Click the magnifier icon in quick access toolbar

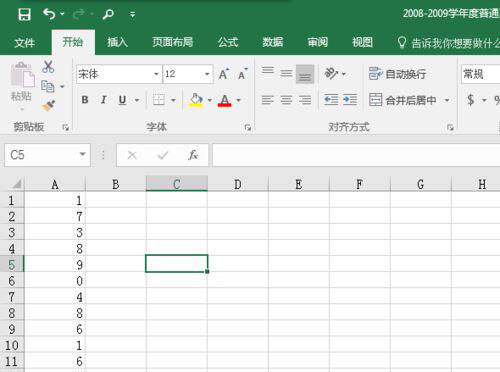coord(108,14)
